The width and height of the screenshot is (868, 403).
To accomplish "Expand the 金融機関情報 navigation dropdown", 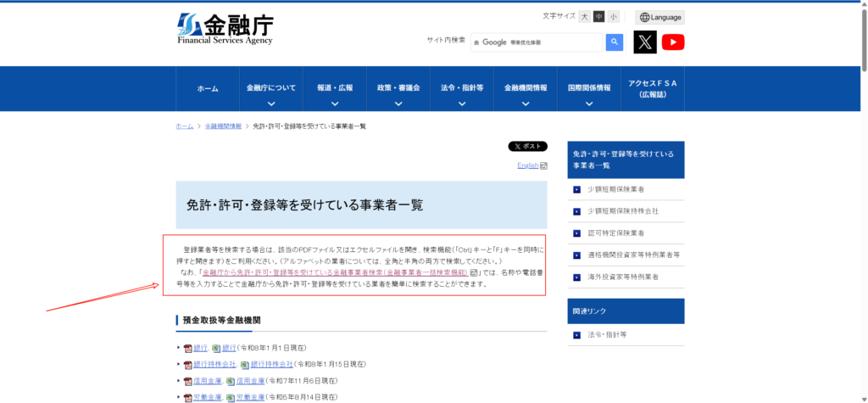I will [526, 94].
